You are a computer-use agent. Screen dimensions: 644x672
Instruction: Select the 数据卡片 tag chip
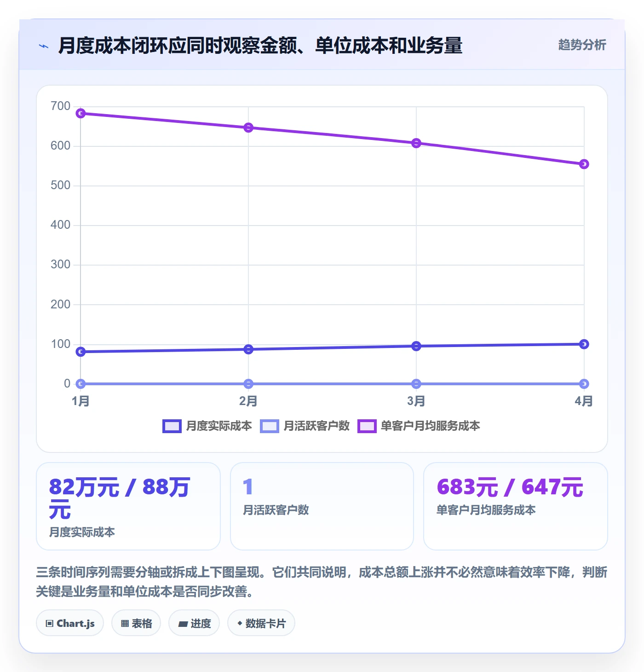click(x=261, y=623)
